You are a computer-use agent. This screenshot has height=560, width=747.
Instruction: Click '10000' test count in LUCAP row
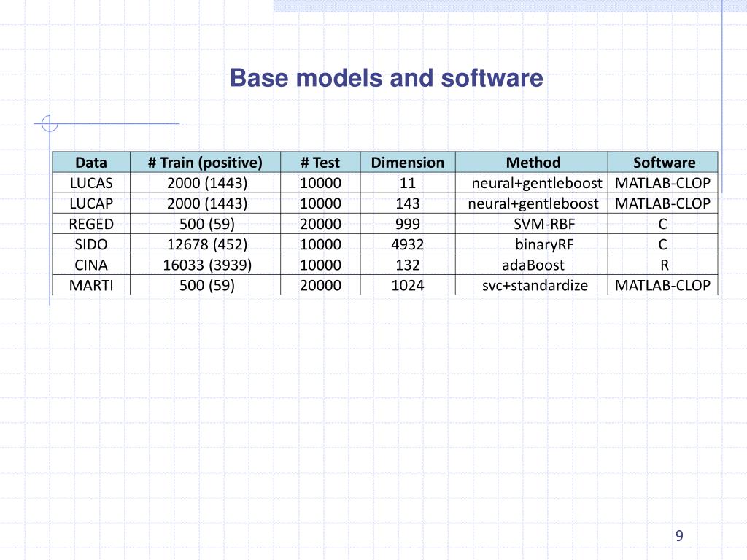[x=320, y=203]
